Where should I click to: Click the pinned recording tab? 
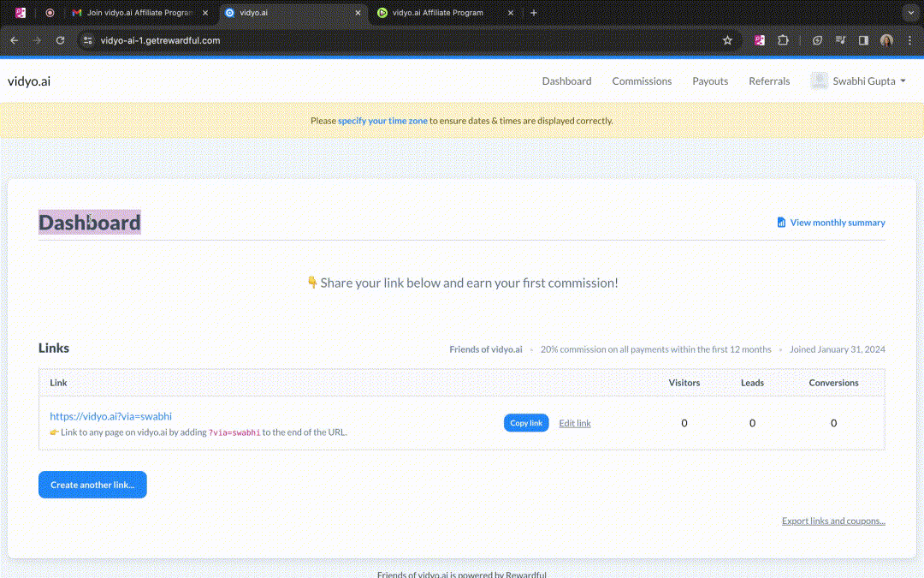click(50, 12)
